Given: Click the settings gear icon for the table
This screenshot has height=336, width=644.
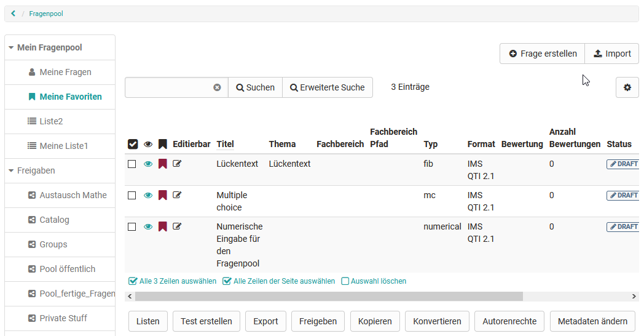Looking at the screenshot, I should [x=627, y=87].
